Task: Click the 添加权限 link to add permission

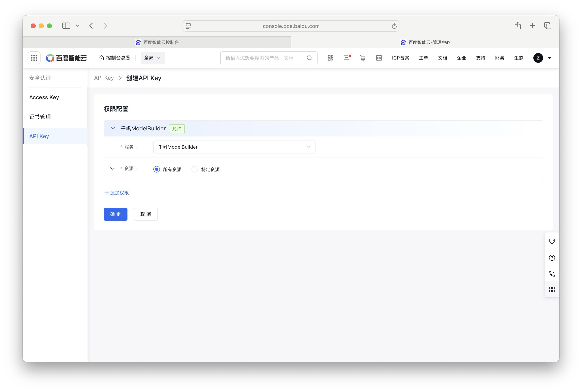Action: click(x=116, y=193)
